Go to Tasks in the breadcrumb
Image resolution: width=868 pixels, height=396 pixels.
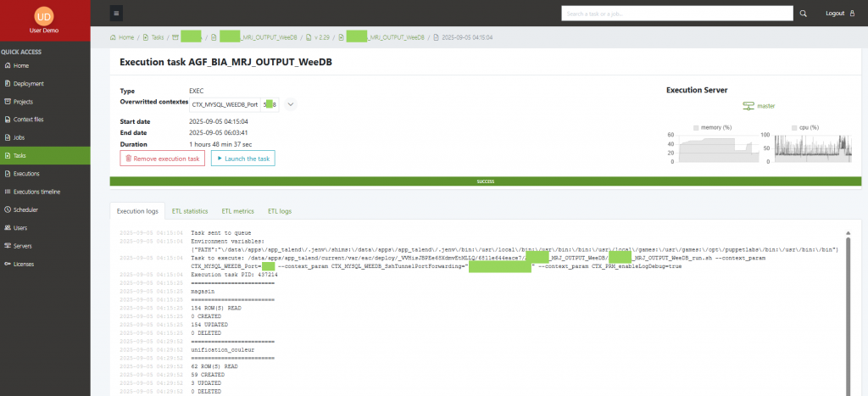(x=153, y=37)
